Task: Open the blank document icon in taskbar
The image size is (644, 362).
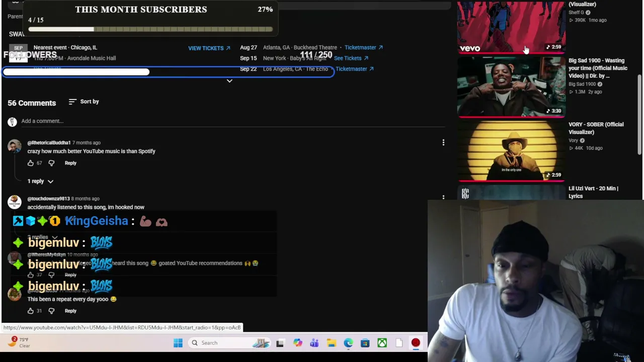Action: point(399,343)
